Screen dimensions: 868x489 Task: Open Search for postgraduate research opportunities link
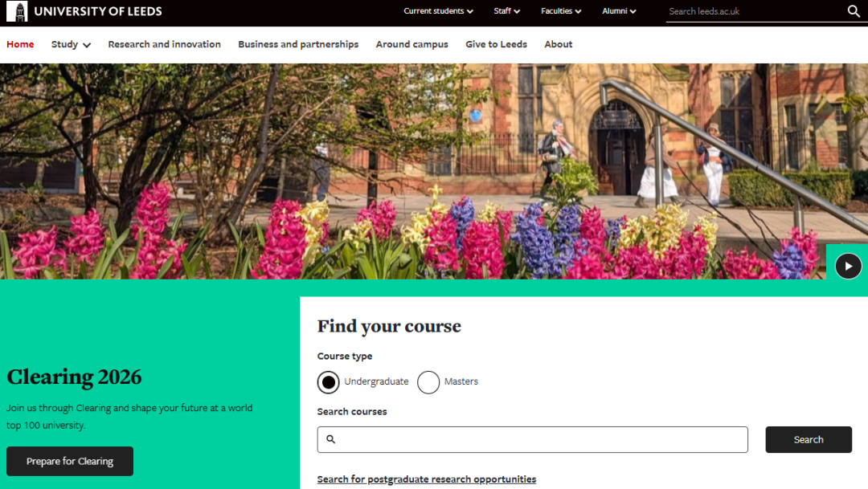coord(426,479)
